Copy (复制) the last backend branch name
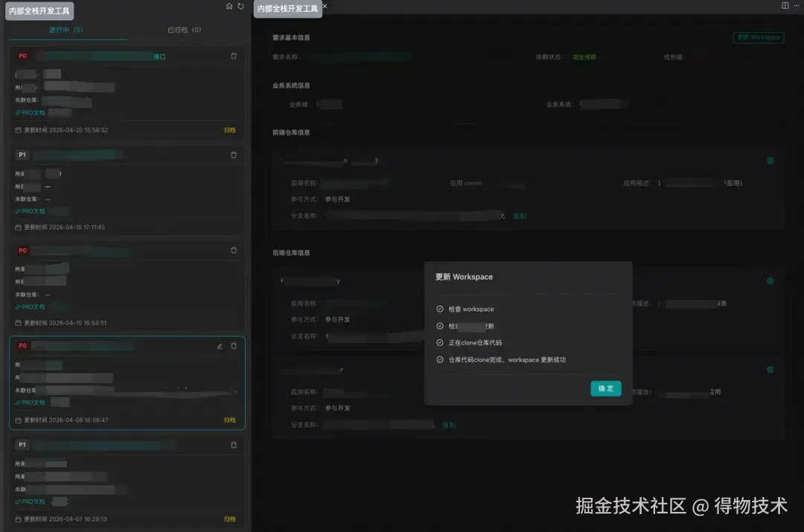The width and height of the screenshot is (804, 532). tap(449, 425)
